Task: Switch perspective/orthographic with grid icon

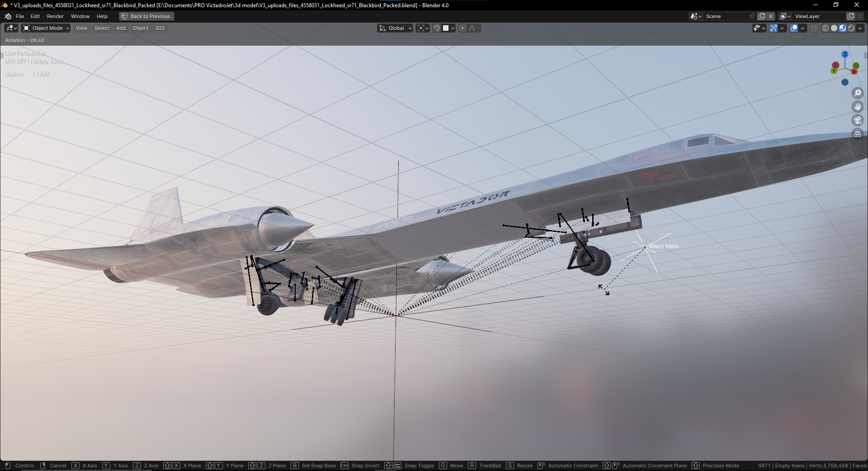Action: (x=857, y=134)
